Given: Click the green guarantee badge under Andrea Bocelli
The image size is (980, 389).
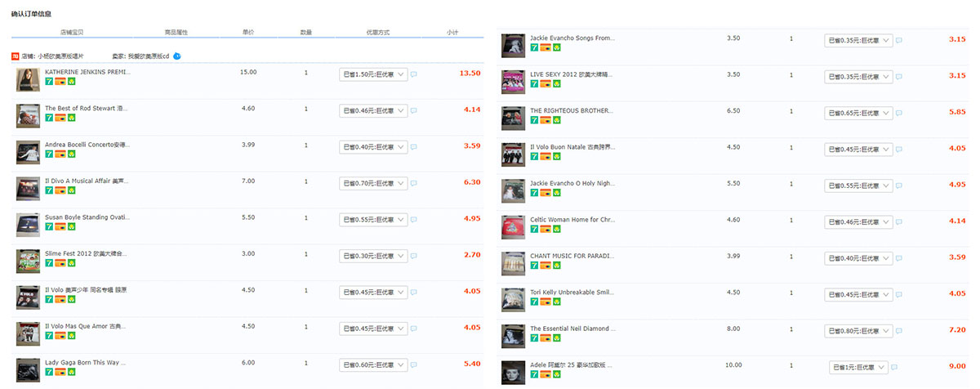Looking at the screenshot, I should pos(71,155).
